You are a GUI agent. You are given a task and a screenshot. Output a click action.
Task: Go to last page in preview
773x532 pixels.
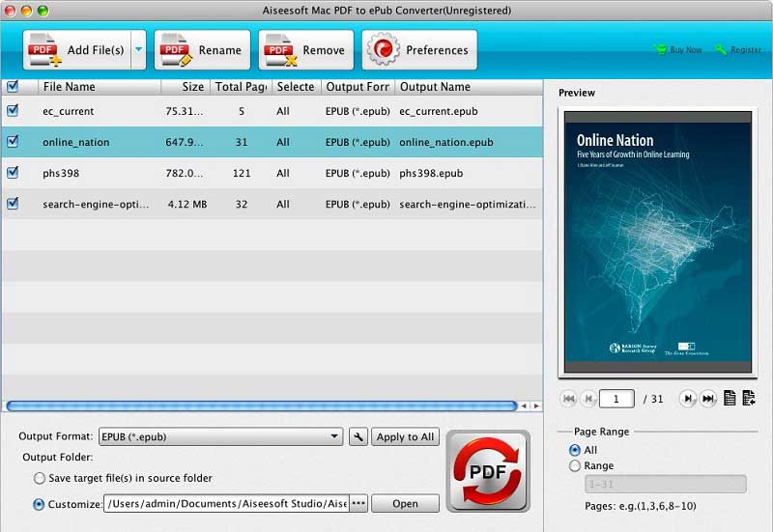coord(708,399)
